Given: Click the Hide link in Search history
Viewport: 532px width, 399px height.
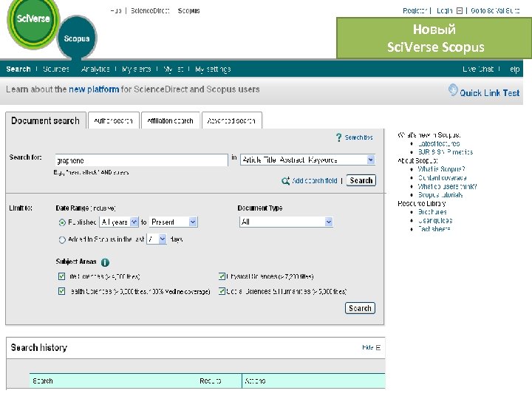Looking at the screenshot, I should click(367, 347).
